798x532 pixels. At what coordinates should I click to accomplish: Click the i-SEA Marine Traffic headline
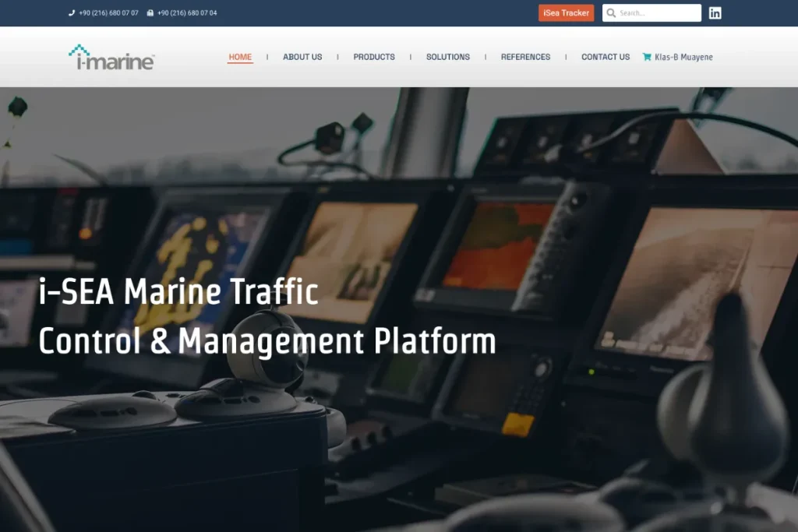pyautogui.click(x=178, y=292)
